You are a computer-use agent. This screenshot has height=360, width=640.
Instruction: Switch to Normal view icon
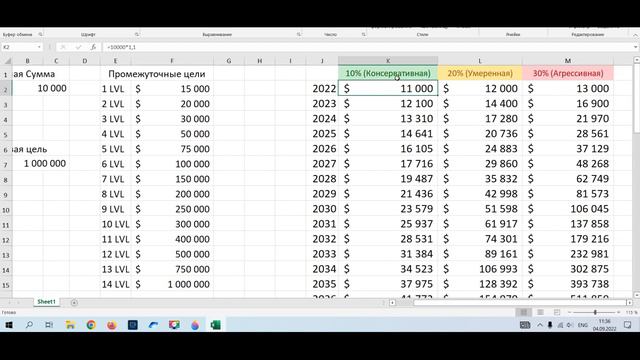tap(524, 312)
